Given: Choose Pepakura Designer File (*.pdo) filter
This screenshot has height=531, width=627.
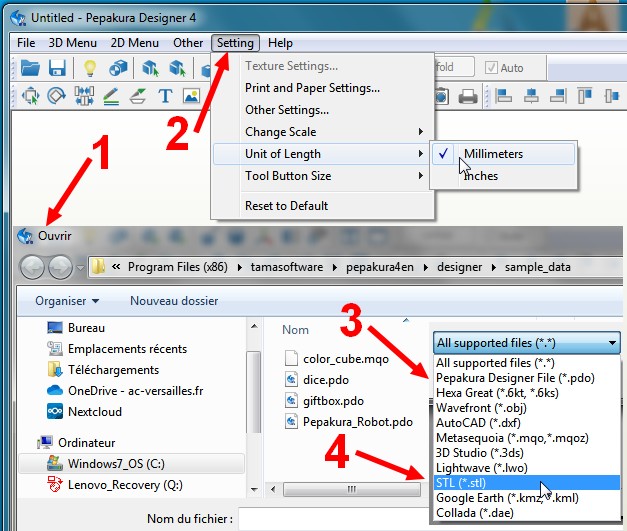Looking at the screenshot, I should (527, 378).
